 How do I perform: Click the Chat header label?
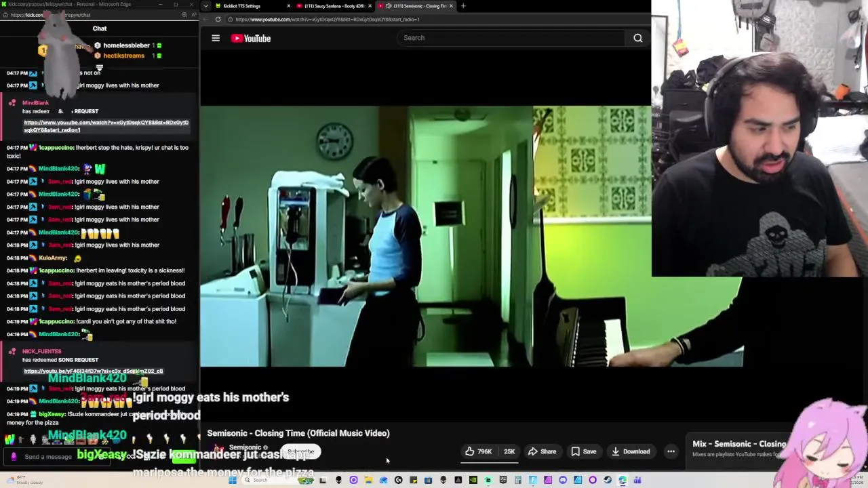tap(100, 28)
